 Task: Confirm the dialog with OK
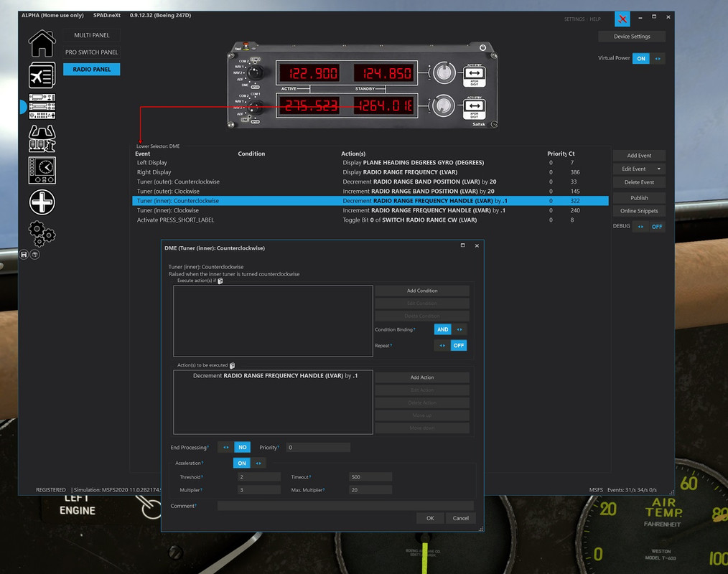[x=430, y=518]
